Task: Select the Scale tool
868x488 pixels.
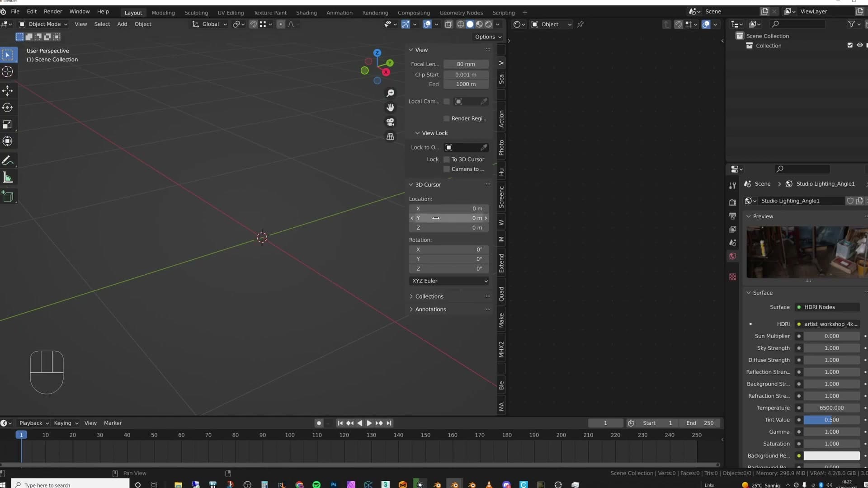Action: [x=8, y=124]
